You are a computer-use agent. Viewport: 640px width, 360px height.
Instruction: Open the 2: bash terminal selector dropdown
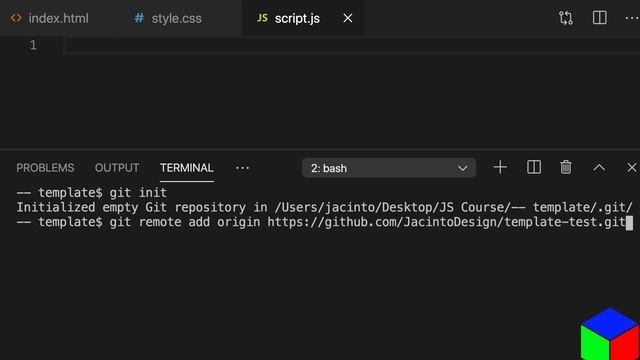[389, 168]
